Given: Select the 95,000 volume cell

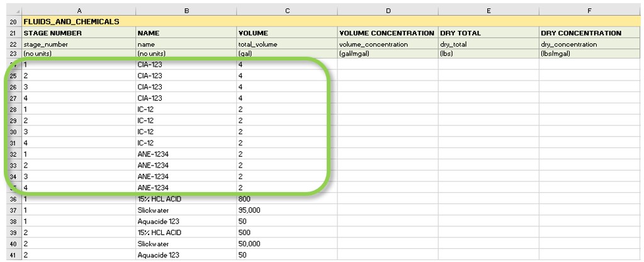Looking at the screenshot, I should coord(287,210).
